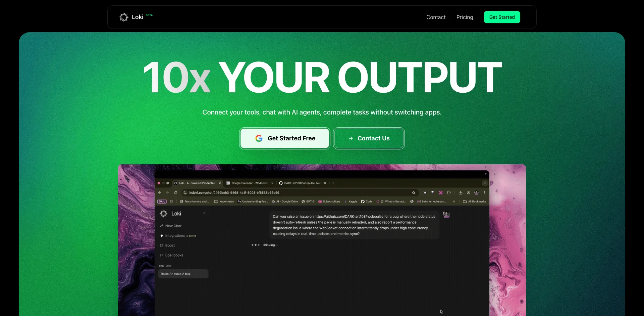This screenshot has width=644, height=316.
Task: Click the bookmark star in the address bar
Action: 414,193
